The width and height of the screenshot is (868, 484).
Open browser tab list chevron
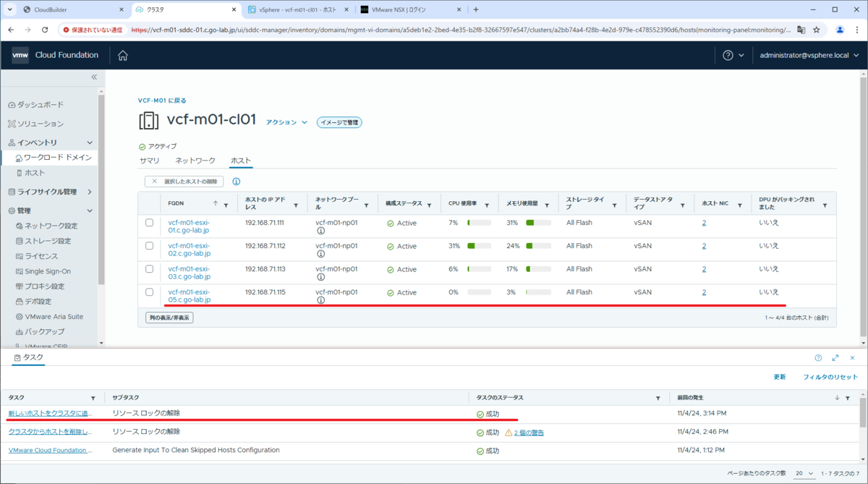pyautogui.click(x=10, y=9)
